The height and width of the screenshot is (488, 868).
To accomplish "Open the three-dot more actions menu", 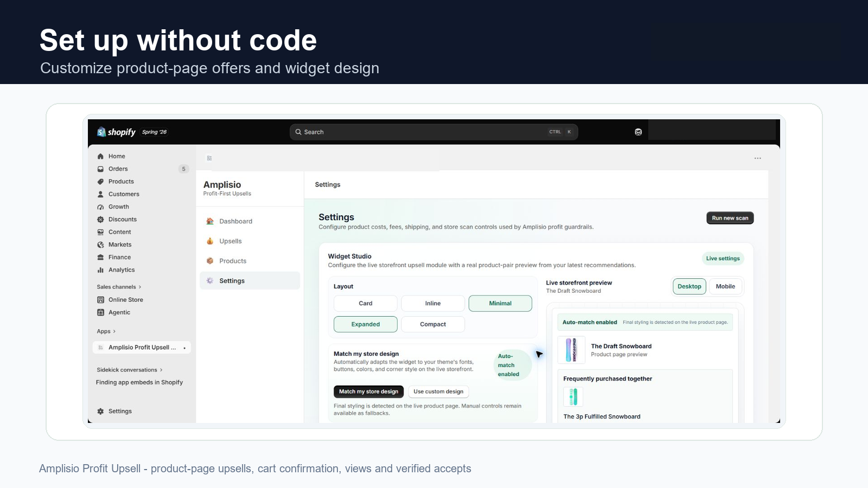I will coord(758,158).
